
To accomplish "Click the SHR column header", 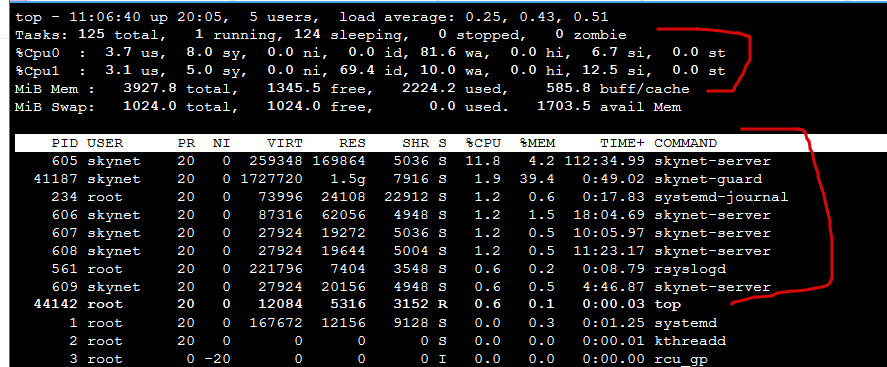I will (x=416, y=143).
